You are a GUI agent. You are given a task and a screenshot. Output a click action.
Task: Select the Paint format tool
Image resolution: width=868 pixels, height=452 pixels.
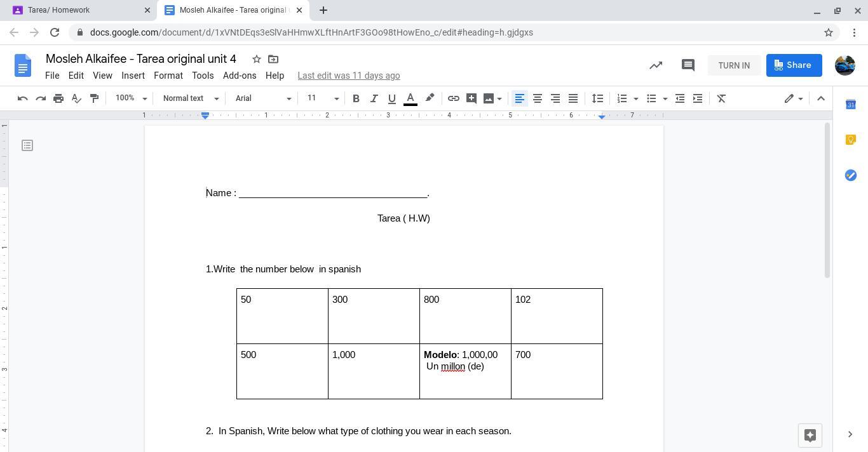tap(94, 98)
